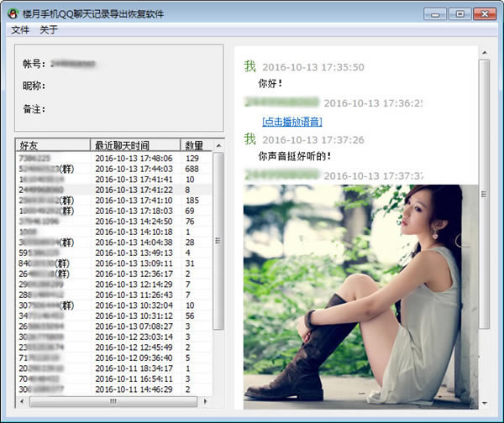
Task: Maximize the application window
Action: click(459, 13)
